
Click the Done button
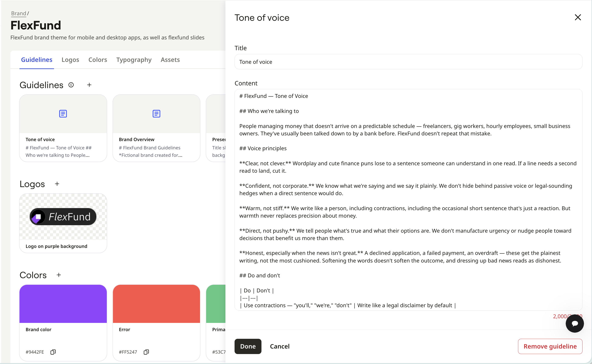coord(248,346)
